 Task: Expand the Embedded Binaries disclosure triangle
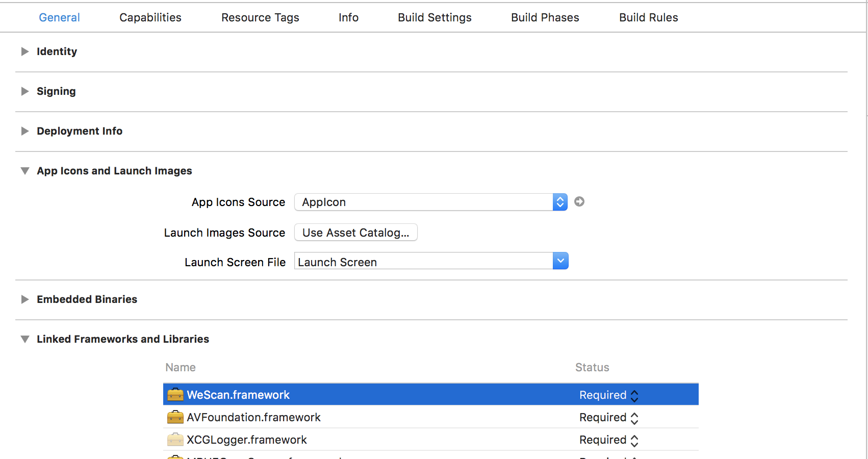click(24, 299)
